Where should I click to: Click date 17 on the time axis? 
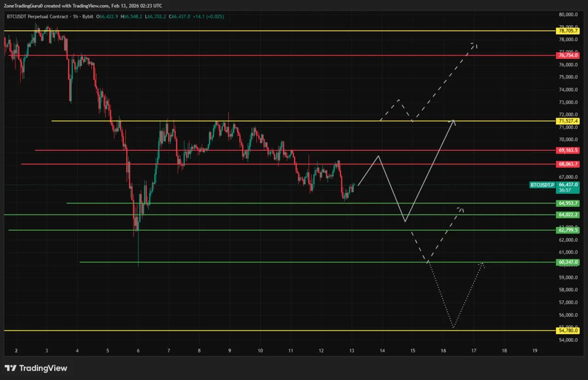474,351
